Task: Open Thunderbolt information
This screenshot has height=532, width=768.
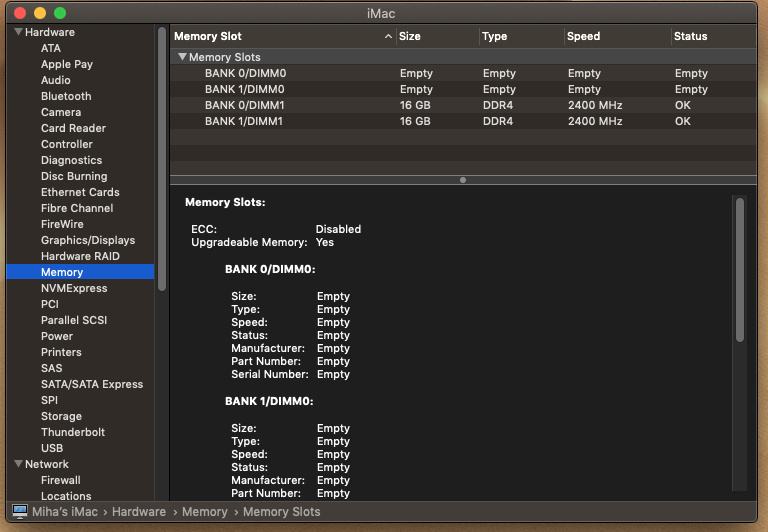Action: tap(73, 432)
